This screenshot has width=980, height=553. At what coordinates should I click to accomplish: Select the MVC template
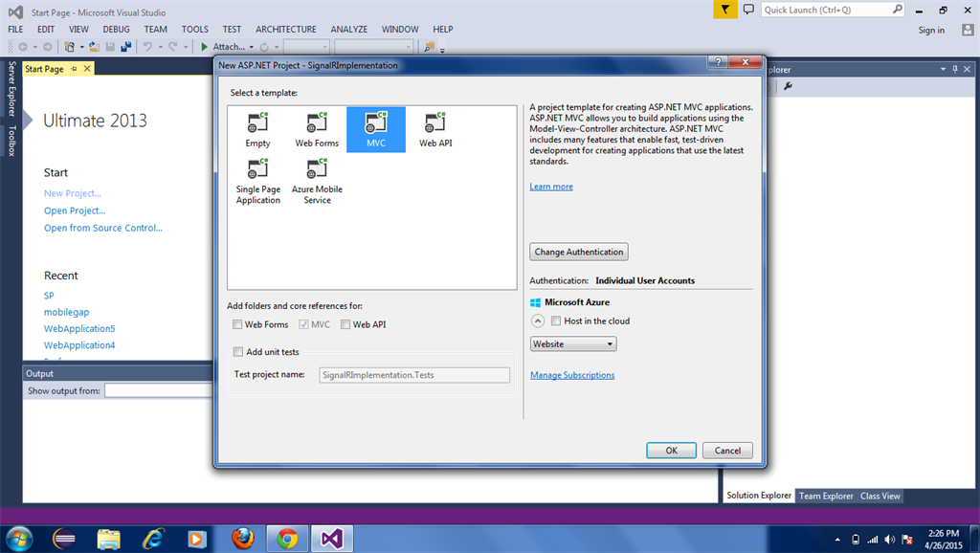pyautogui.click(x=375, y=130)
